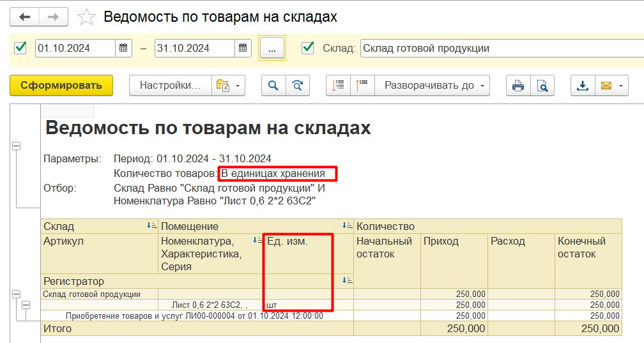The width and height of the screenshot is (644, 343).
Task: Select the Количество header cell
Action: pos(488,226)
